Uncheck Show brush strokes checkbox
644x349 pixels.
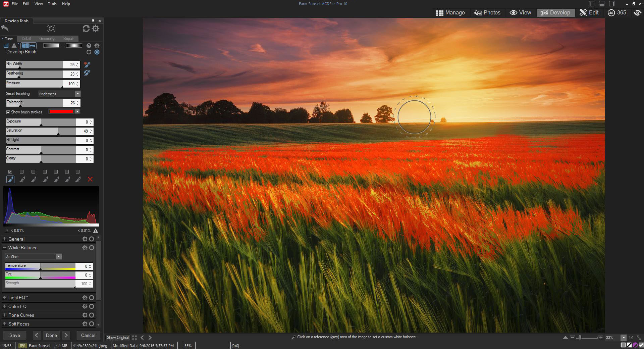click(8, 112)
